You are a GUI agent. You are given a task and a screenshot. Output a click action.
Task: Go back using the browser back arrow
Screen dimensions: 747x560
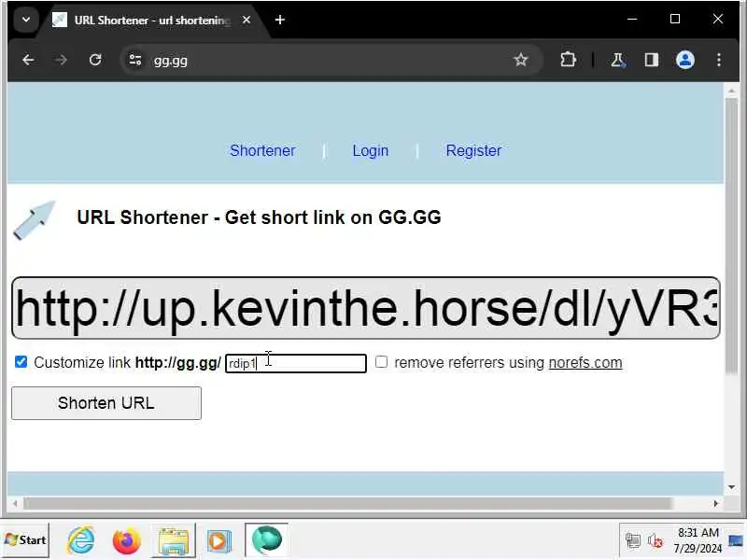coord(28,60)
